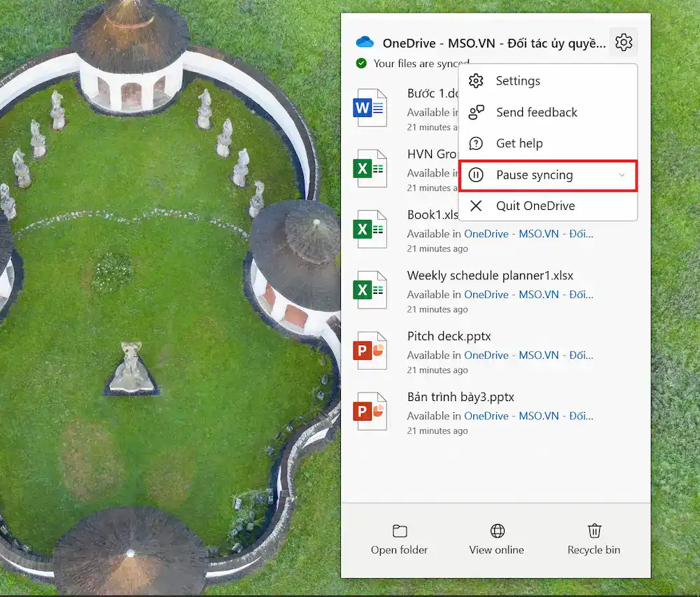Choose Quit OneDrive

pyautogui.click(x=535, y=206)
